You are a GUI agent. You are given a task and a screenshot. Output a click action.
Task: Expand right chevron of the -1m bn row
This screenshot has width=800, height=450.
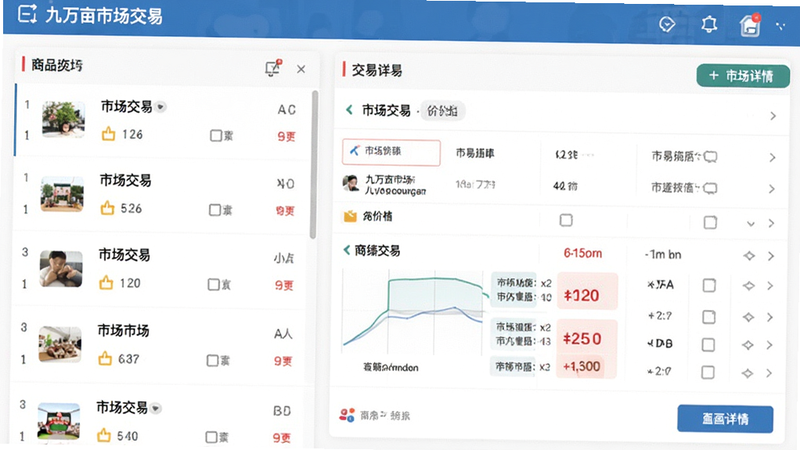[x=771, y=256]
